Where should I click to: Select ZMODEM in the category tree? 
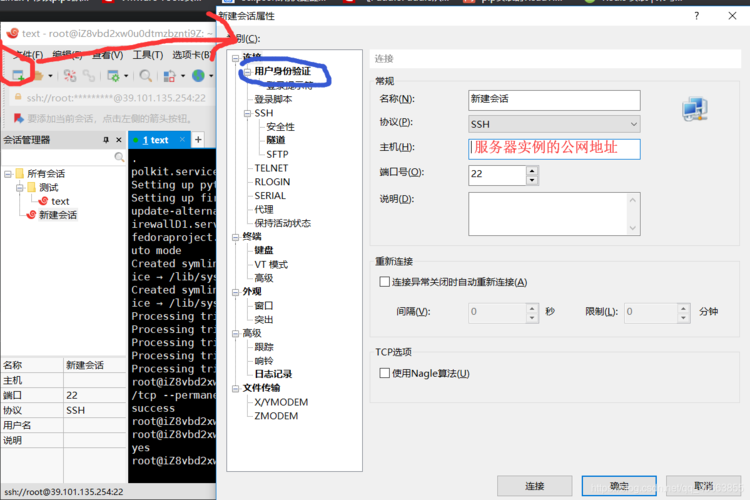coord(276,416)
